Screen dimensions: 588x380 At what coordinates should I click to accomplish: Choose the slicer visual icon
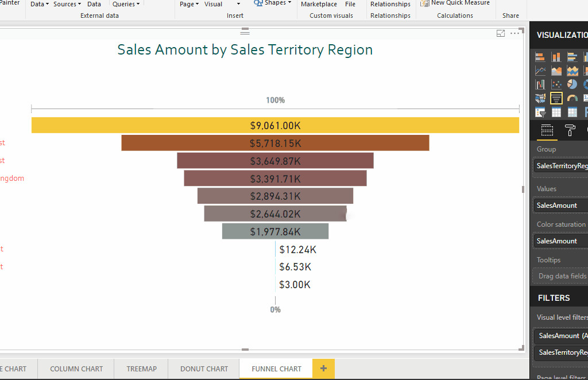click(540, 112)
